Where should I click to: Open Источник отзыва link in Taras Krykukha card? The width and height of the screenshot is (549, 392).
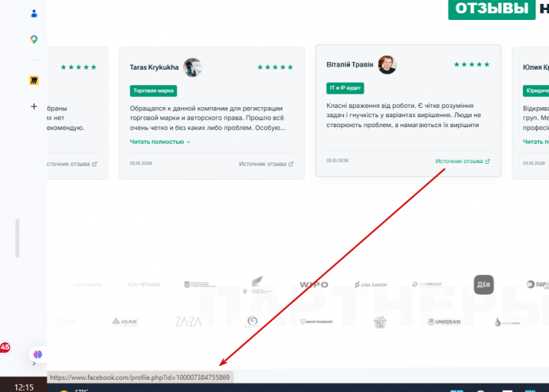pyautogui.click(x=266, y=164)
